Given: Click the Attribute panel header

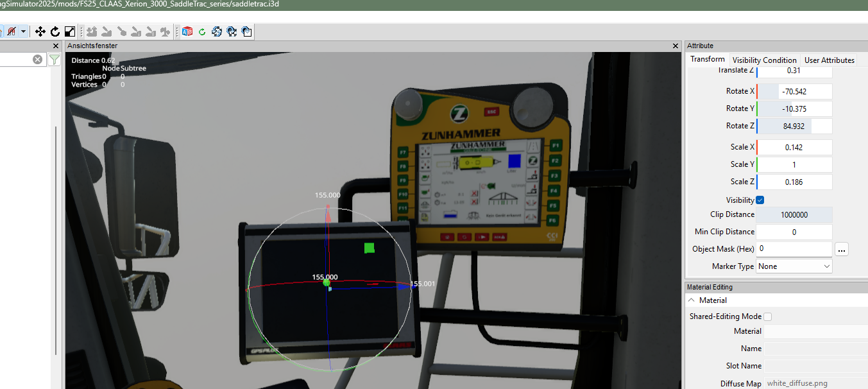Looking at the screenshot, I should pyautogui.click(x=776, y=46).
